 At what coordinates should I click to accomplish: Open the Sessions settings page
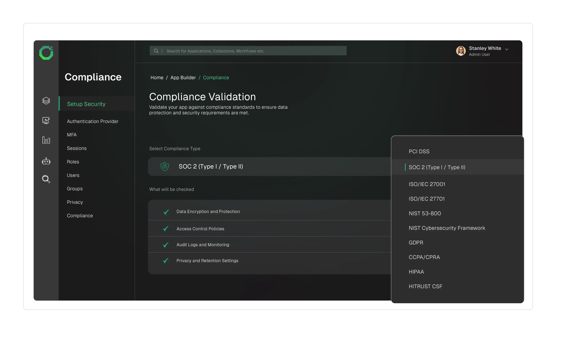[x=77, y=148]
